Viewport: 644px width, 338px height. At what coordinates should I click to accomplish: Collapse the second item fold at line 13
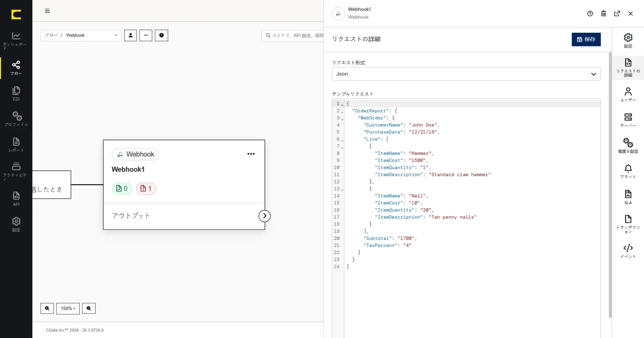click(x=342, y=190)
